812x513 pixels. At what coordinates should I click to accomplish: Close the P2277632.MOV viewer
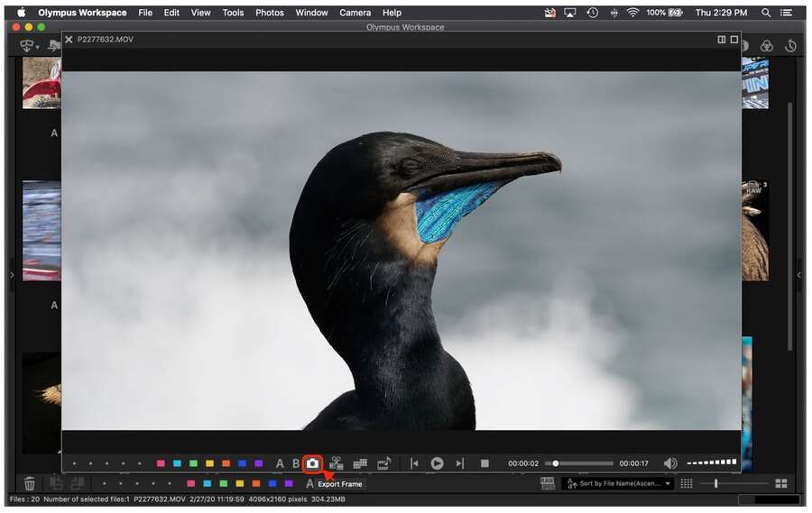(x=69, y=40)
